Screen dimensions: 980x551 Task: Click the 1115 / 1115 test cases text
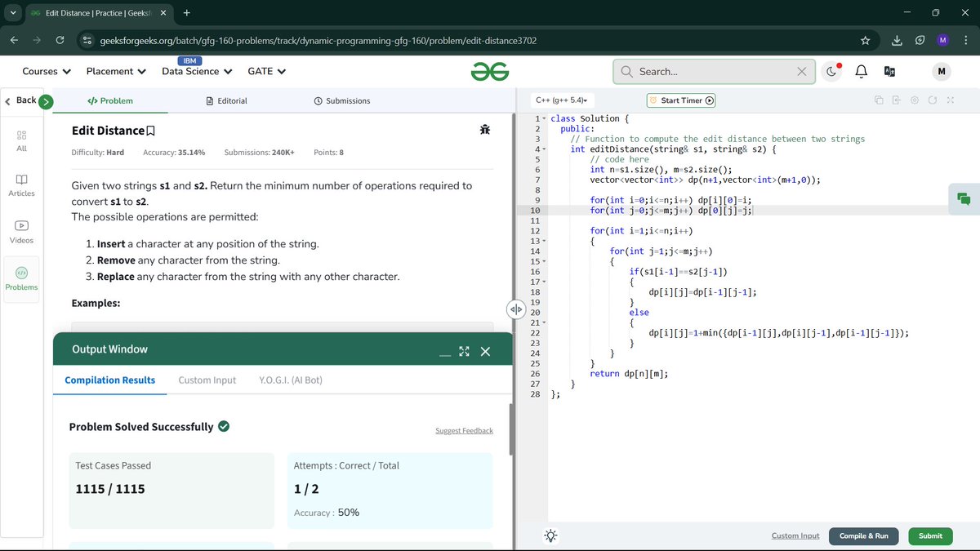110,489
